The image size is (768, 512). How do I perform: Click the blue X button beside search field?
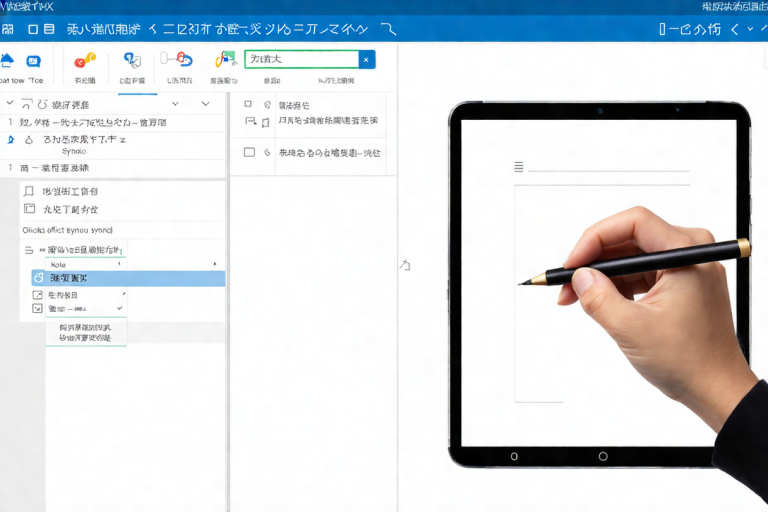point(367,60)
